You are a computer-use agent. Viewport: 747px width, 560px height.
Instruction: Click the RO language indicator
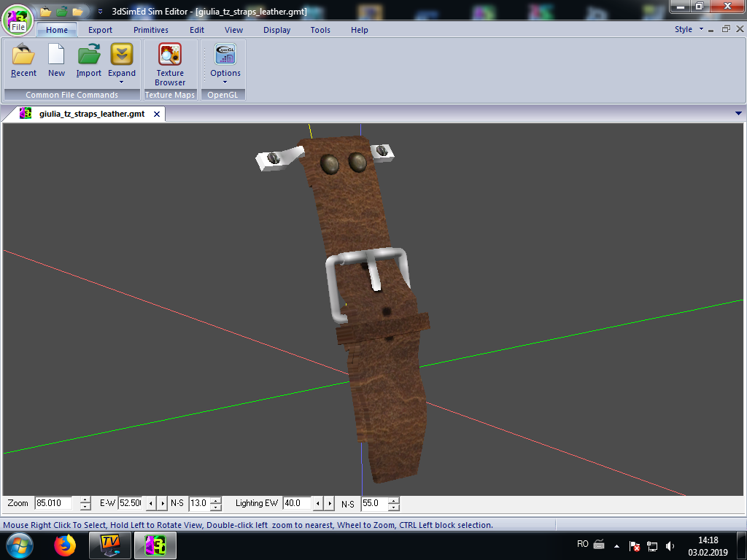[583, 544]
